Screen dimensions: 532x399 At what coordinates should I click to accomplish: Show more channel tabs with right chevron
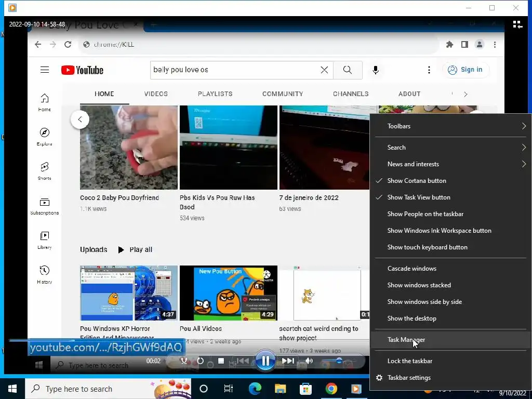coord(465,95)
